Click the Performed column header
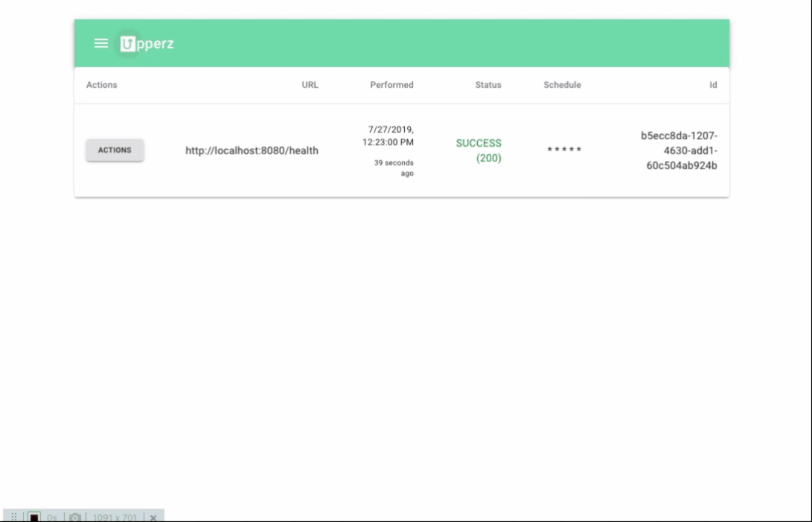 click(x=391, y=85)
